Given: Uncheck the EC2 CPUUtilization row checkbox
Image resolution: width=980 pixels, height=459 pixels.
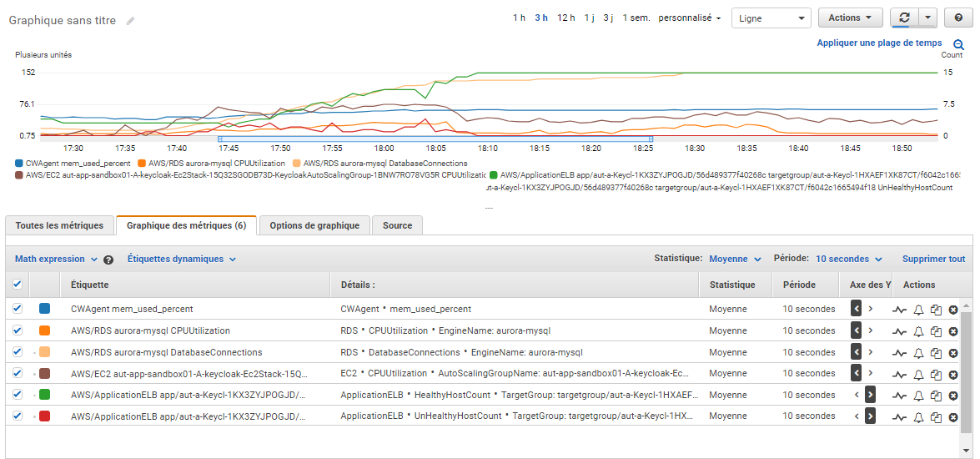Looking at the screenshot, I should 18,373.
